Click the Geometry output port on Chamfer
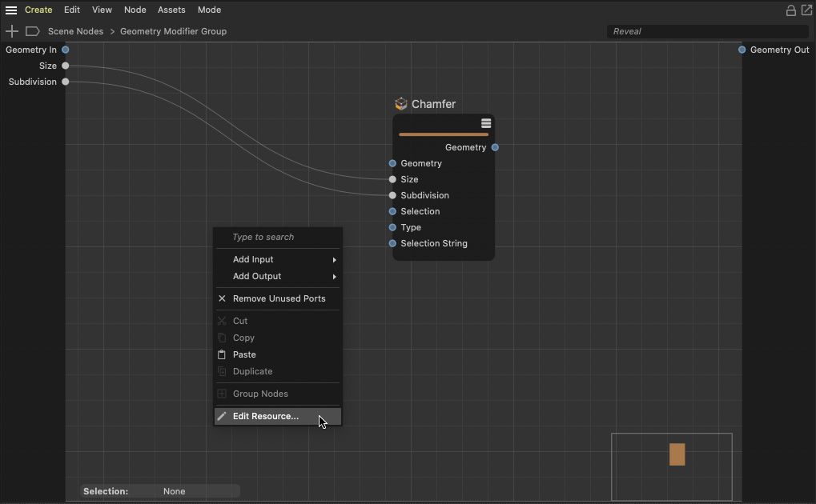 coord(495,147)
